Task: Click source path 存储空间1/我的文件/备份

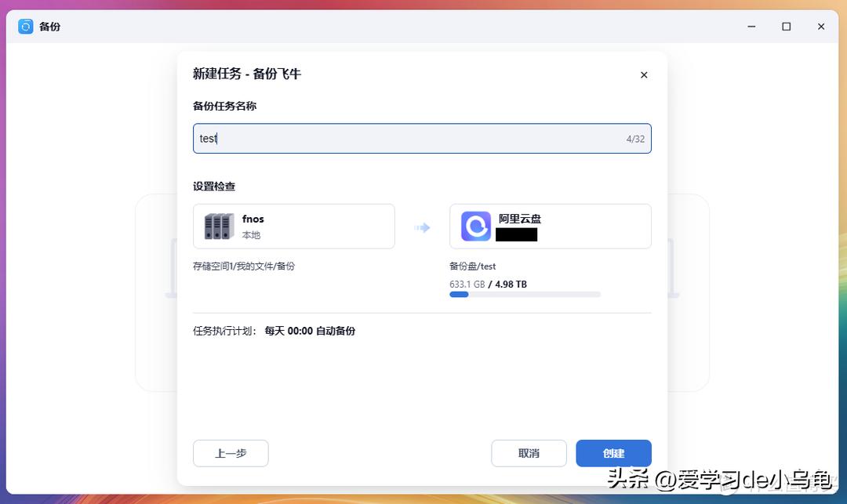Action: pos(244,267)
